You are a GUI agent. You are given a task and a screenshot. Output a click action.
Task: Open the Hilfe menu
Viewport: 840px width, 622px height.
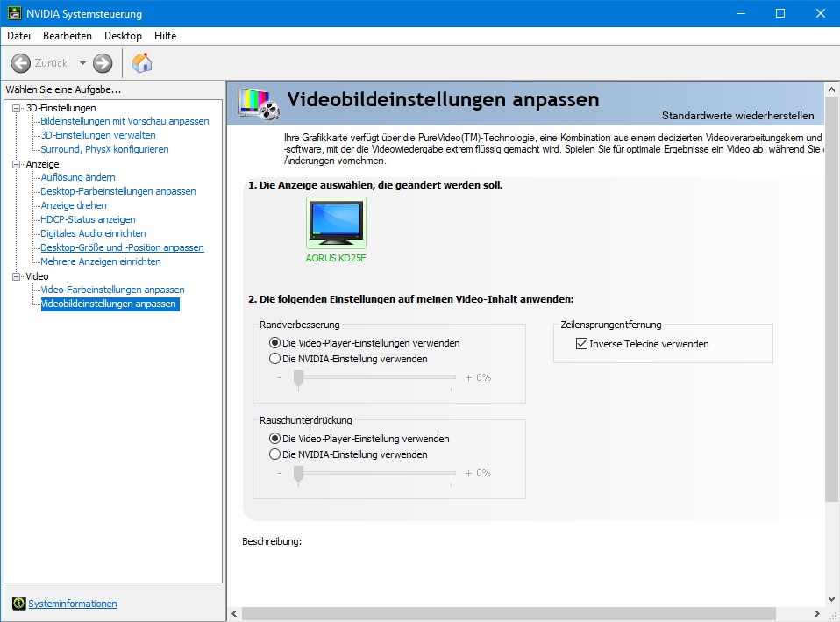pos(165,36)
